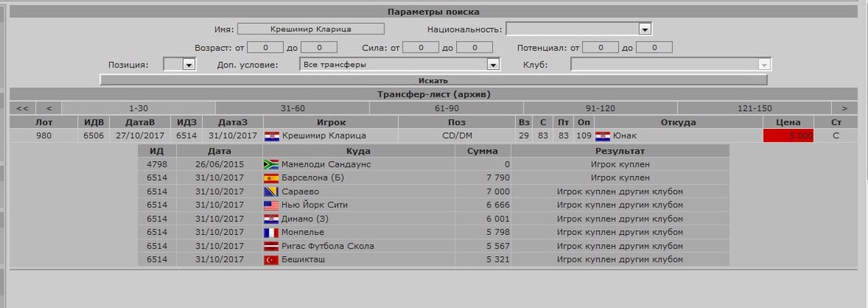
Task: Click the French flag by Монпелье
Action: [x=271, y=233]
